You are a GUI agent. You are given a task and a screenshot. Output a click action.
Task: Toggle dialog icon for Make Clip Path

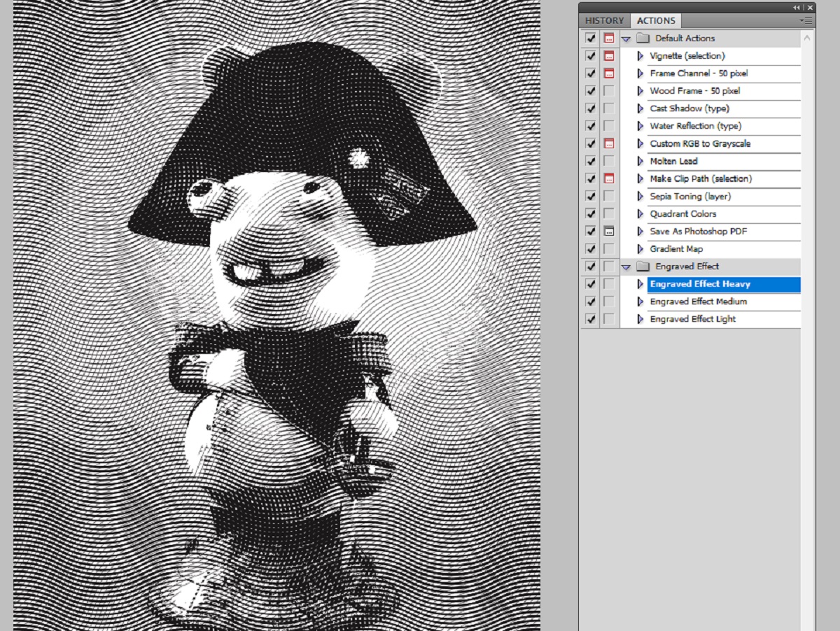(x=609, y=178)
